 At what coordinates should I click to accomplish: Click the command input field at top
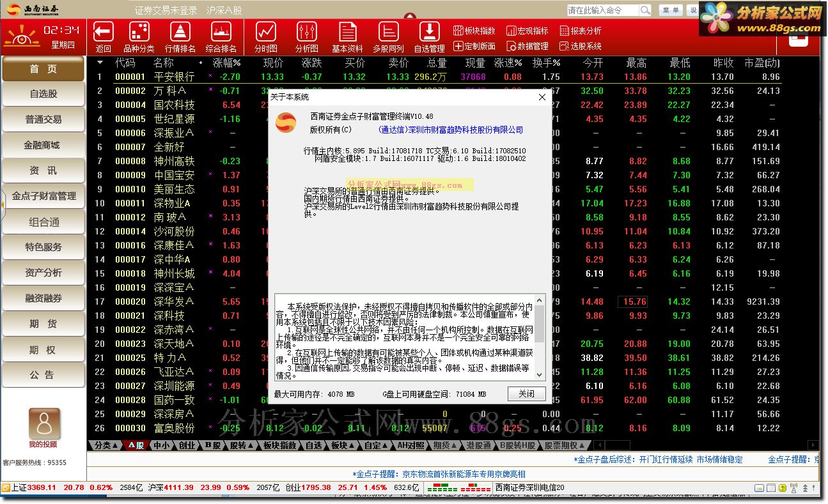pos(602,10)
